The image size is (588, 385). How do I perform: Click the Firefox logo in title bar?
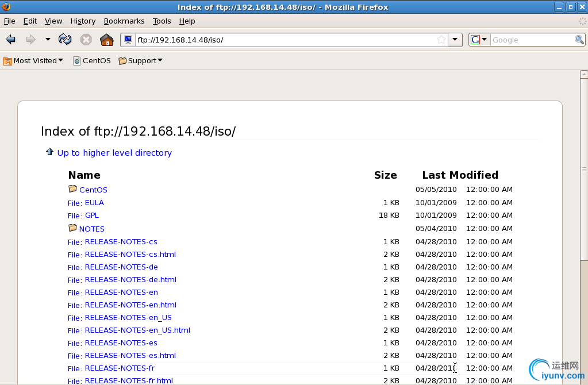[x=6, y=7]
